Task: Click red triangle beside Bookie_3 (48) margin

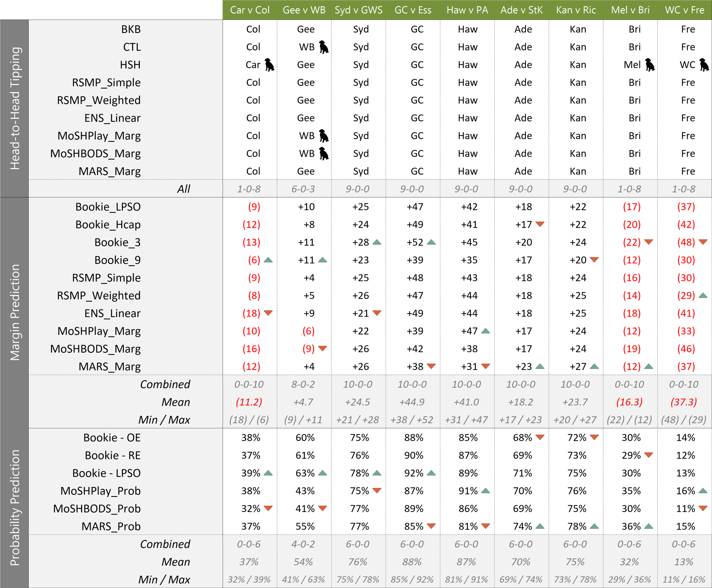Action: point(703,242)
